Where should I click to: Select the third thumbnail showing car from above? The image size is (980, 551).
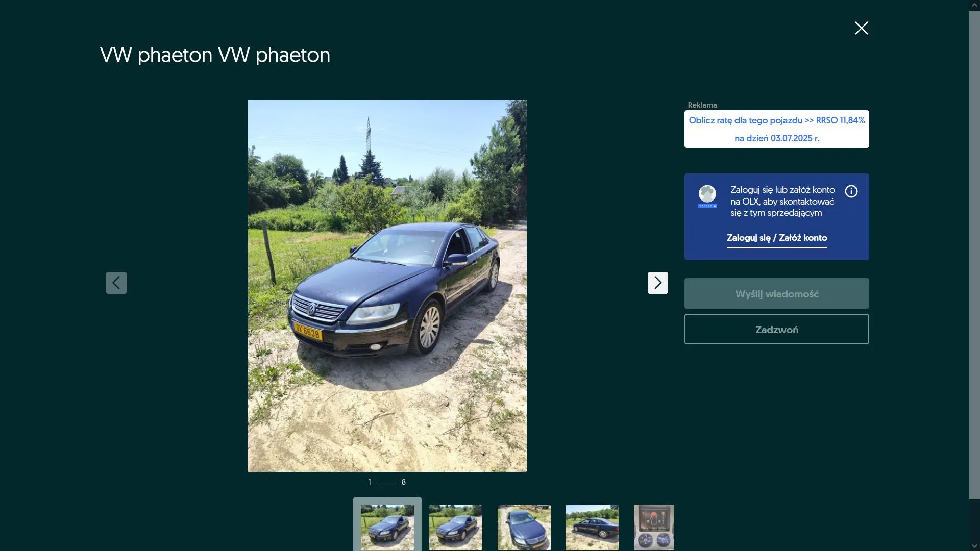pyautogui.click(x=524, y=527)
